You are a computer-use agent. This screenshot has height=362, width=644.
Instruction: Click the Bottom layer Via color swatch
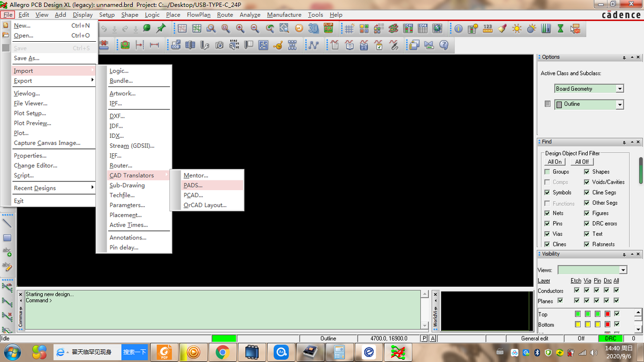click(x=588, y=324)
